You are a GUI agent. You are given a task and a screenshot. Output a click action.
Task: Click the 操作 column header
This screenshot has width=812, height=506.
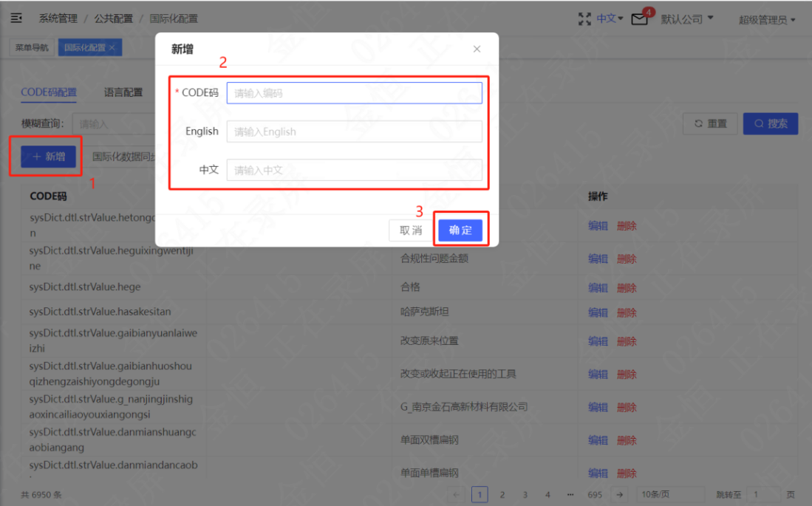click(598, 196)
